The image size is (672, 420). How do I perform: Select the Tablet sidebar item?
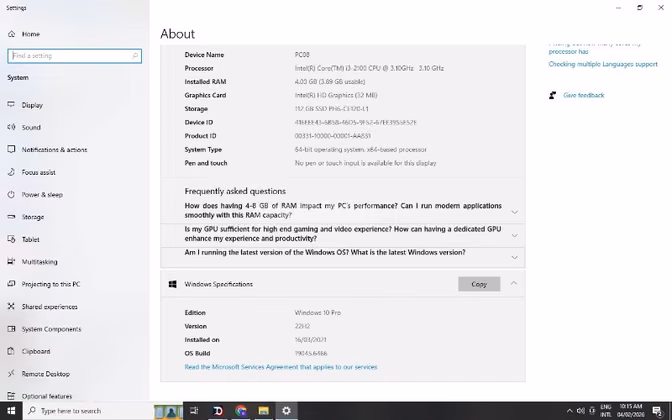click(30, 239)
